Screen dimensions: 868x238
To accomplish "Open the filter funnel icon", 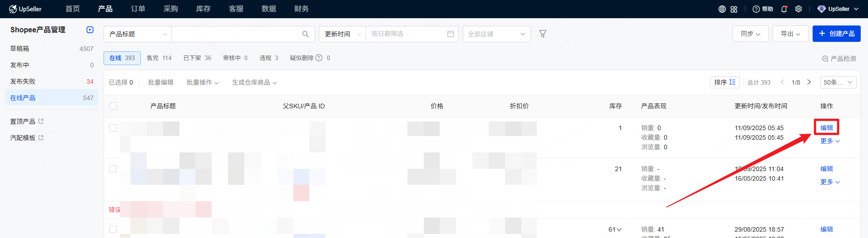I will 542,34.
